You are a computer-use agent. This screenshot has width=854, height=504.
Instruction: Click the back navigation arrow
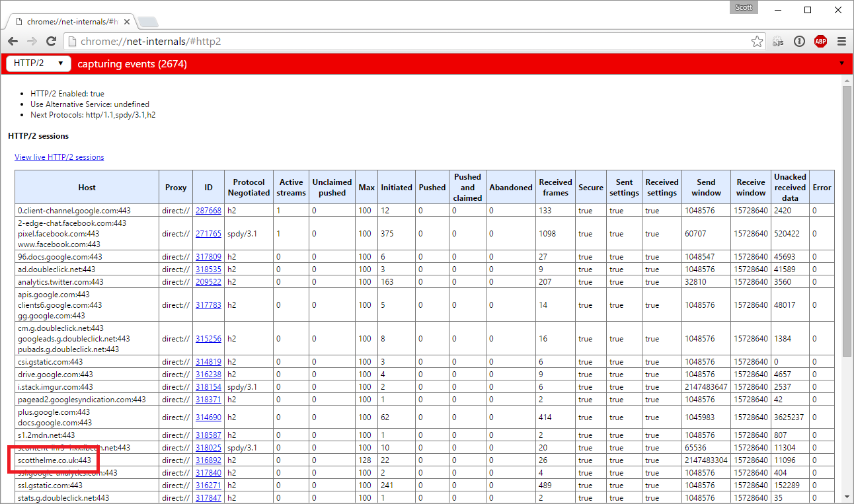tap(12, 41)
